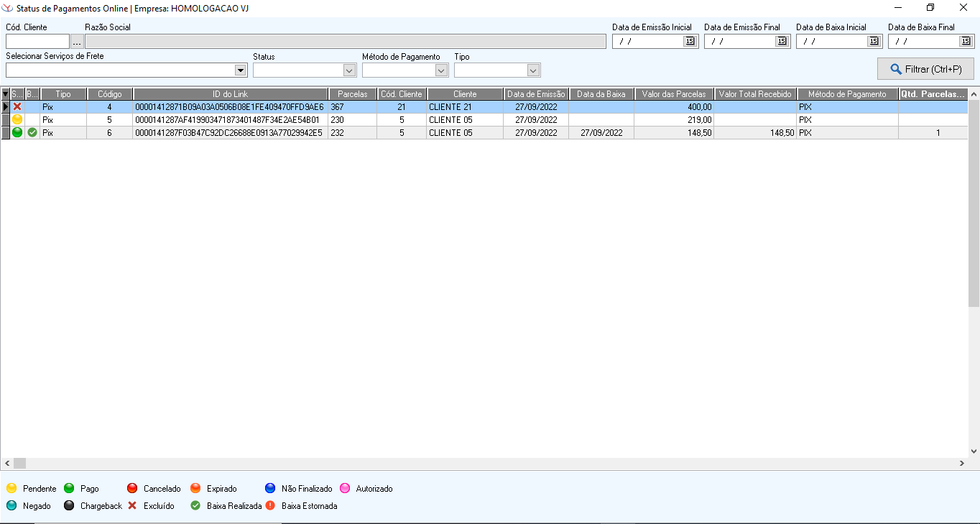Click the ellipsis button to search client
980x524 pixels.
(77, 42)
